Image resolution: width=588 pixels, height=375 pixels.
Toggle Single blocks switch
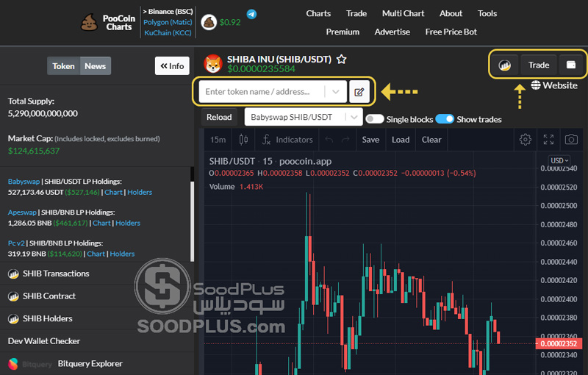pyautogui.click(x=375, y=119)
